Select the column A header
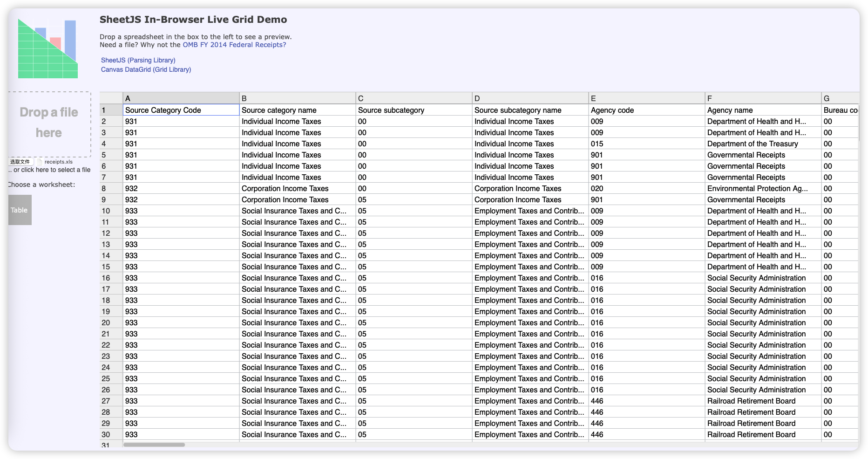The width and height of the screenshot is (868, 459). click(x=181, y=98)
